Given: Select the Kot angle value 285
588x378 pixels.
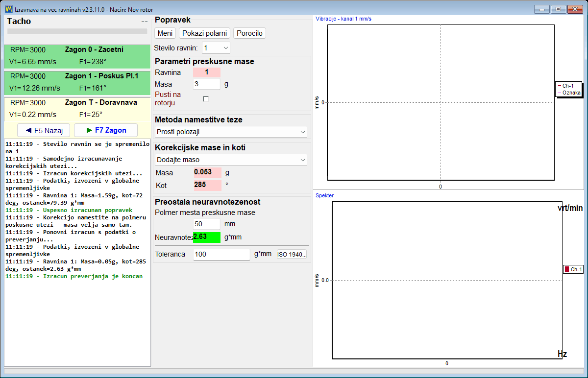Looking at the screenshot, I should 207,186.
